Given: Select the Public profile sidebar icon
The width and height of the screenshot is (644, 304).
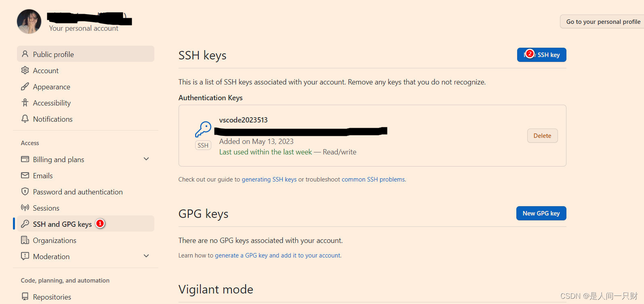Looking at the screenshot, I should pyautogui.click(x=25, y=54).
